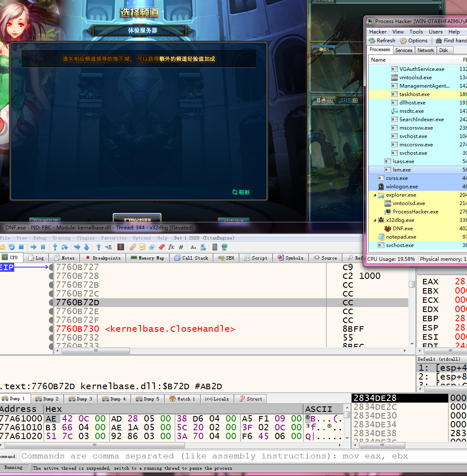Execute till return with the up arrow

point(99,247)
